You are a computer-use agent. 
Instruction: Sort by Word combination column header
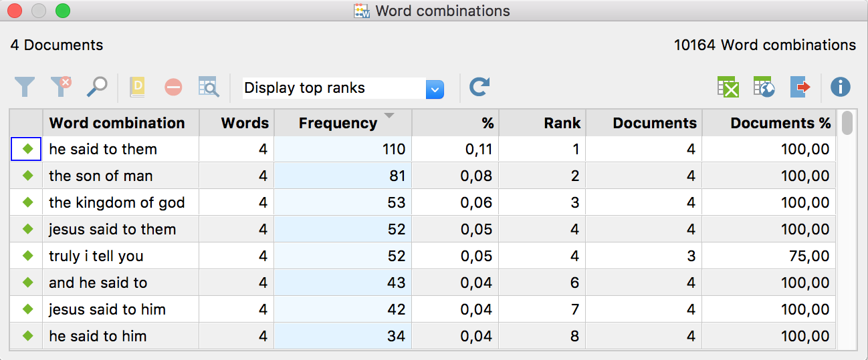coord(121,123)
